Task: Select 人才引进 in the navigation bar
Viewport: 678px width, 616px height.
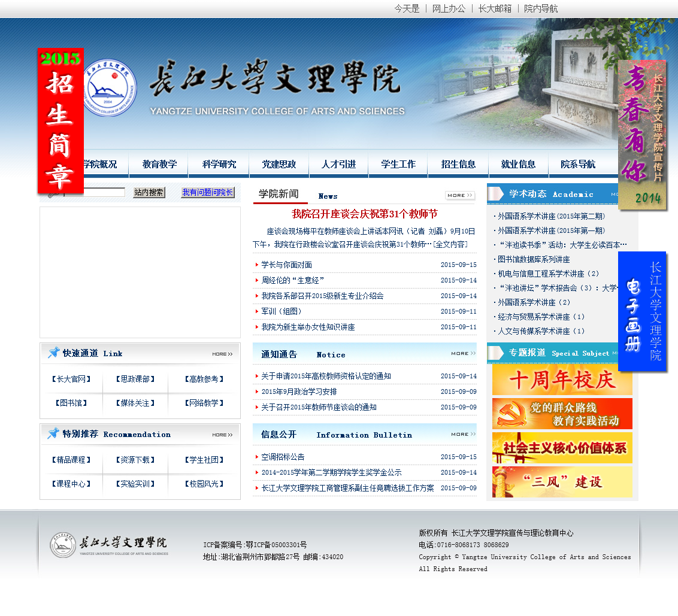Action: pos(338,164)
